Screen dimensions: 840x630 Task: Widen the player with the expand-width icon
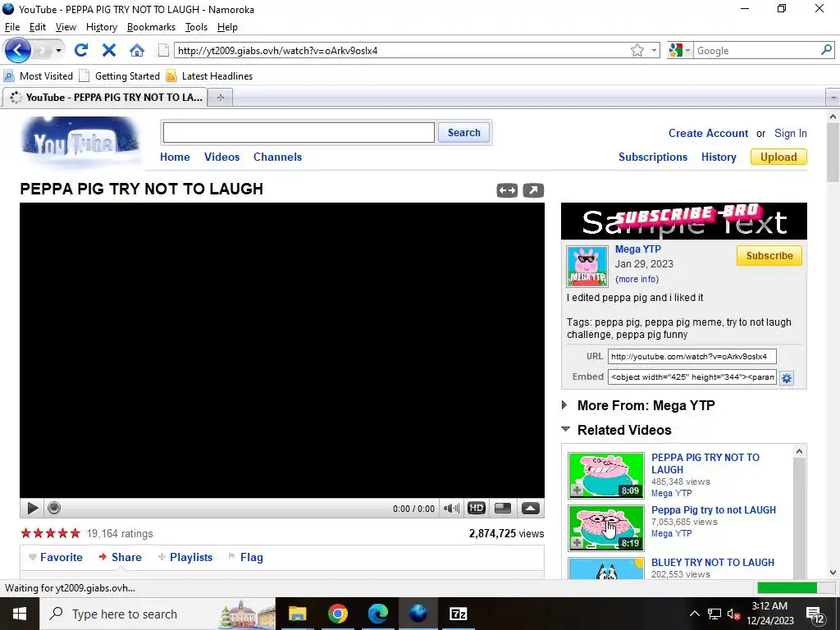click(x=507, y=190)
